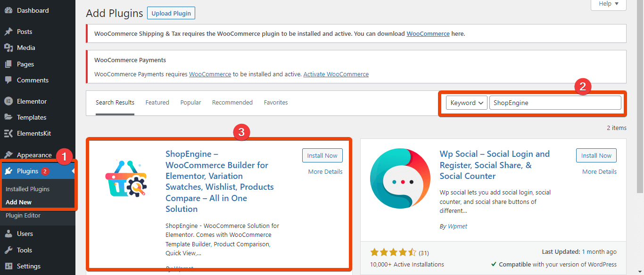Switch to the Search Results tab

tap(115, 103)
